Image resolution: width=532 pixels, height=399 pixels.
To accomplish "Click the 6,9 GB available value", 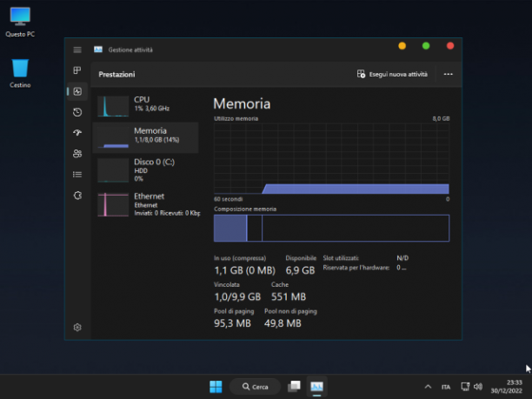I will click(300, 270).
